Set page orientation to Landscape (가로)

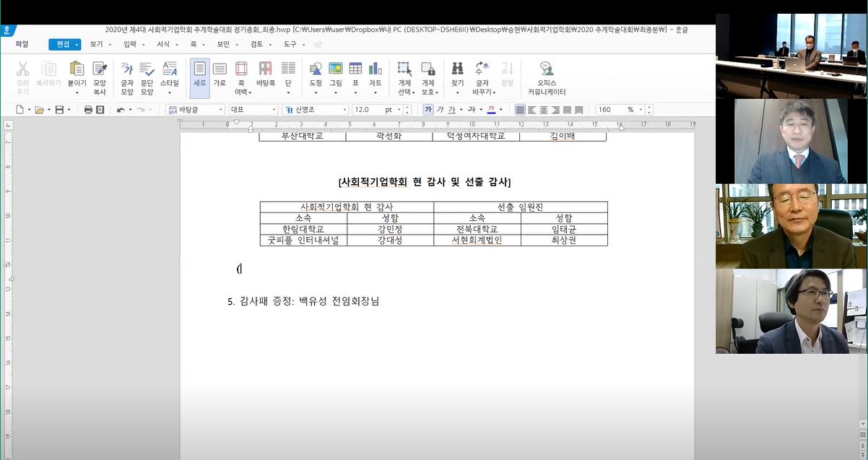tap(220, 69)
